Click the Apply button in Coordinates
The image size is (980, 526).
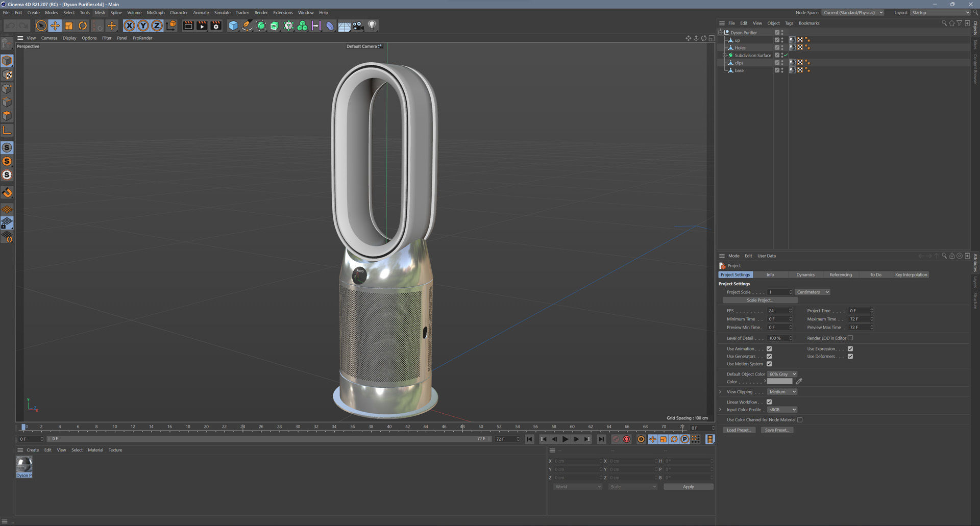[688, 487]
